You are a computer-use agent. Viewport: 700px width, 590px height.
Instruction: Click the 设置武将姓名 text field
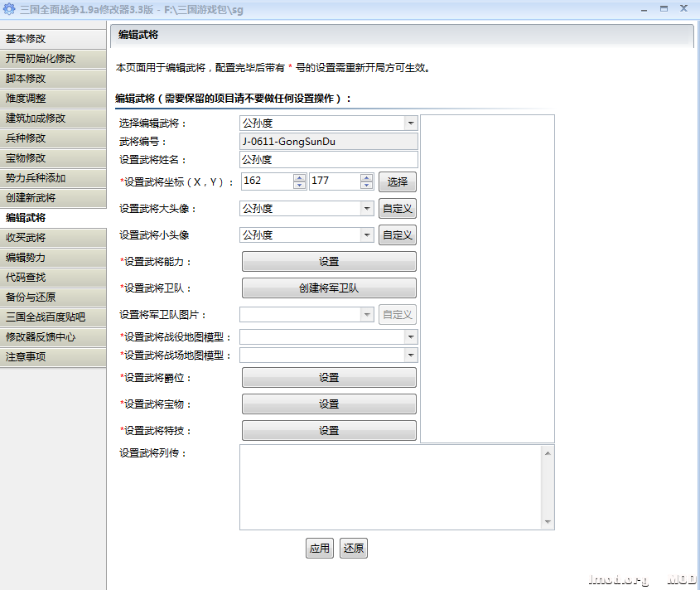click(x=329, y=160)
